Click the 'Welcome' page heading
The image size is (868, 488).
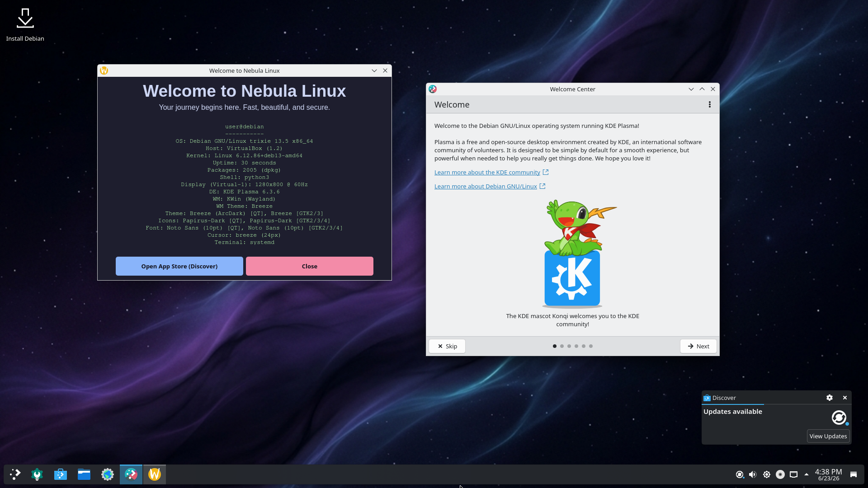pyautogui.click(x=452, y=104)
